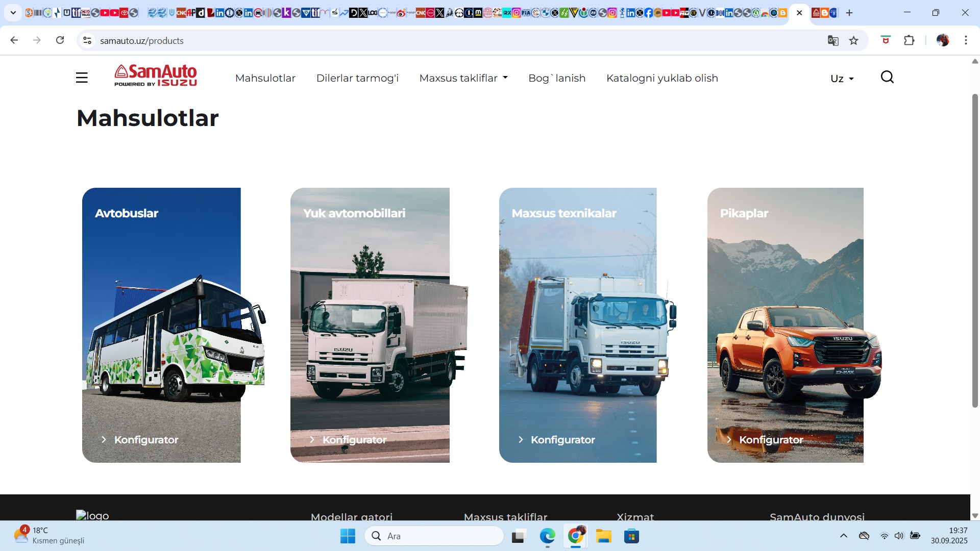Bookmark this page with star icon
The height and width of the screenshot is (551, 980).
click(x=853, y=40)
